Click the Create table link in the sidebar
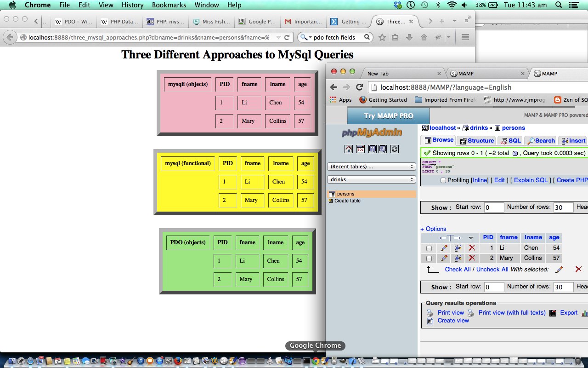This screenshot has height=368, width=588. pyautogui.click(x=347, y=201)
